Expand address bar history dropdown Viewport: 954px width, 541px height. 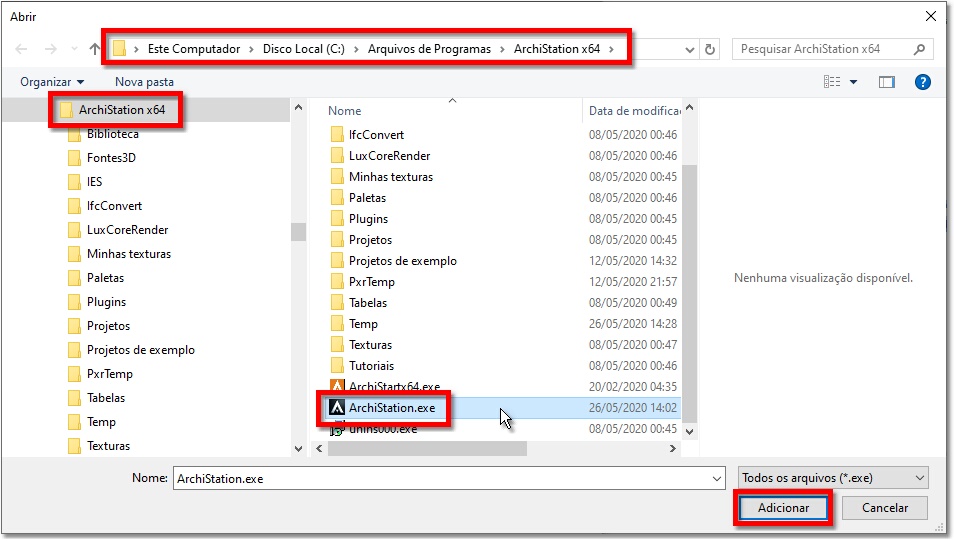[689, 49]
